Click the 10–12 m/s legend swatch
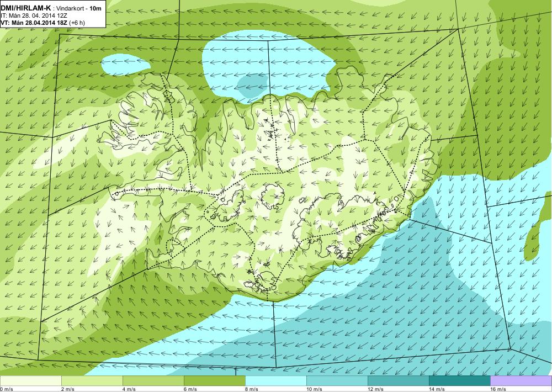The height and width of the screenshot is (392, 552). (x=337, y=381)
